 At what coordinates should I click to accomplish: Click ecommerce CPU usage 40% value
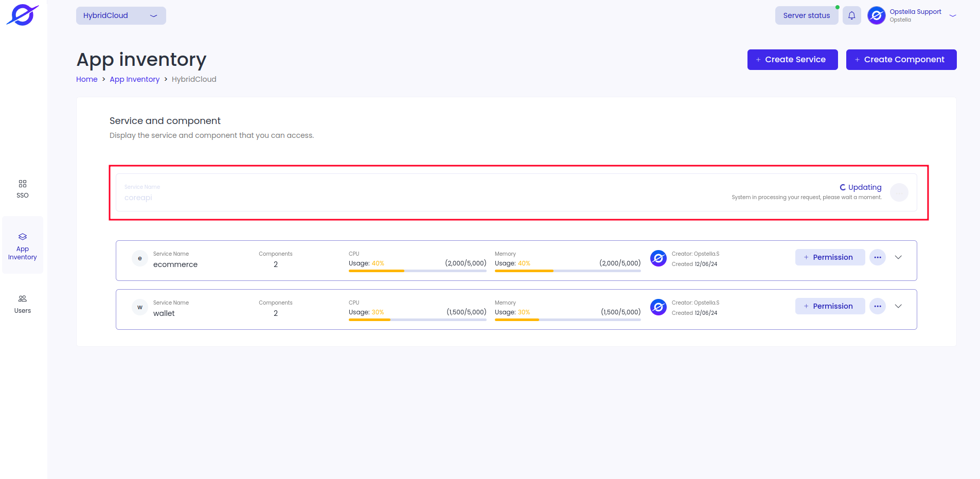click(378, 263)
